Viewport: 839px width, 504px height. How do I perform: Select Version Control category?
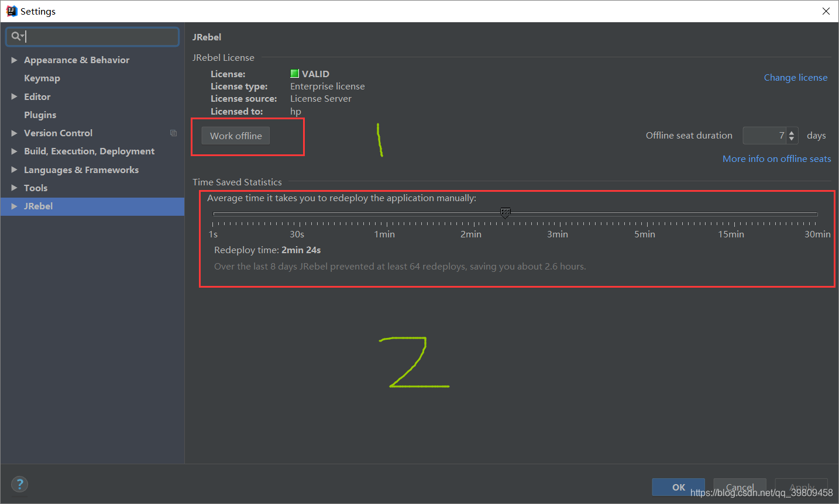click(58, 133)
